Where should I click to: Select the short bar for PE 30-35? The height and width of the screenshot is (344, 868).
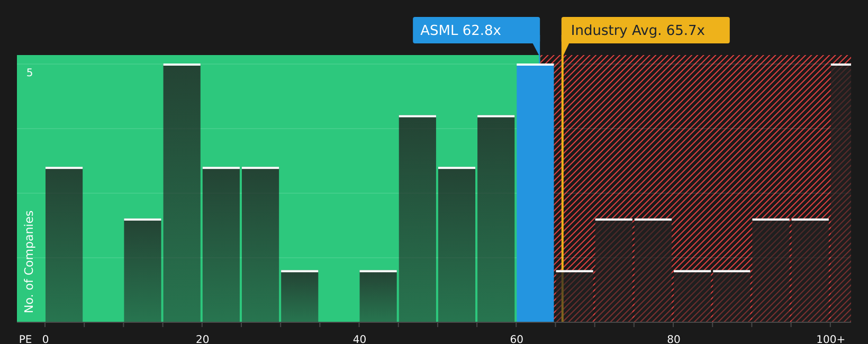300,296
